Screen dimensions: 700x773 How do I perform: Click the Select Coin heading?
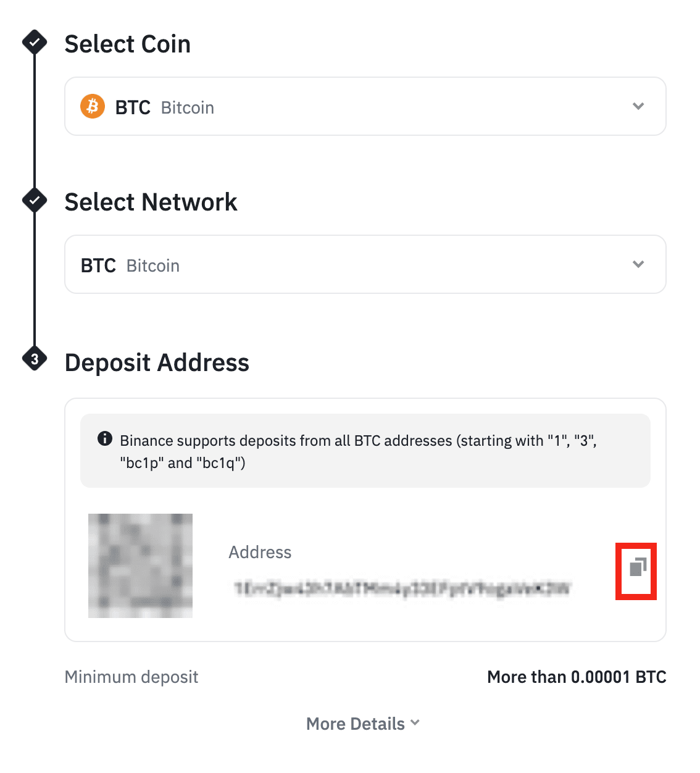click(128, 44)
